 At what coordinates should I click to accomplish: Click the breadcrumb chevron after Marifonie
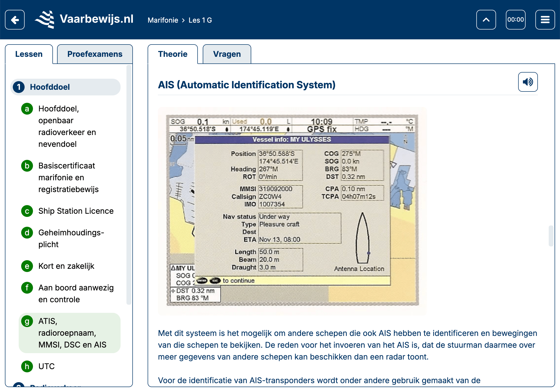(x=183, y=20)
